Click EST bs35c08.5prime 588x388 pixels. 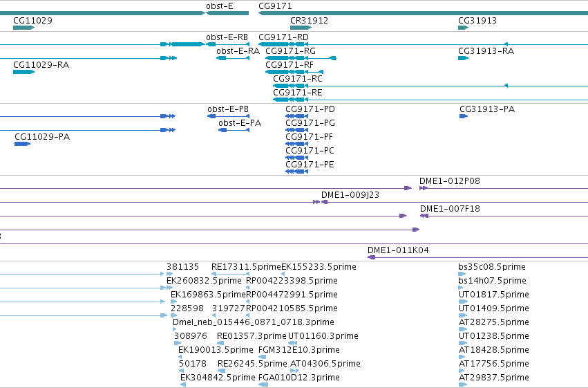[492, 267]
